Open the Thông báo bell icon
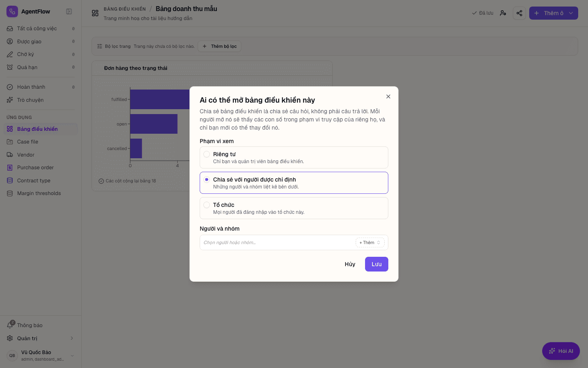This screenshot has height=368, width=588. click(x=10, y=325)
